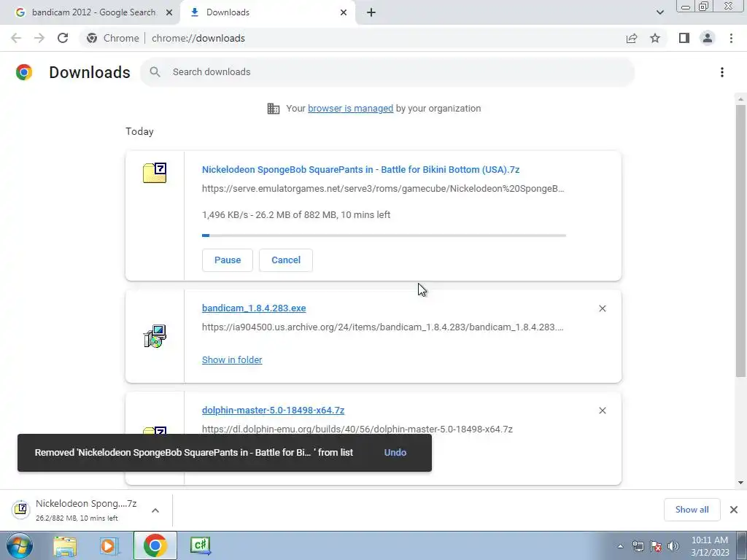This screenshot has height=560, width=747.
Task: Open the Downloads page more actions menu
Action: pyautogui.click(x=721, y=72)
